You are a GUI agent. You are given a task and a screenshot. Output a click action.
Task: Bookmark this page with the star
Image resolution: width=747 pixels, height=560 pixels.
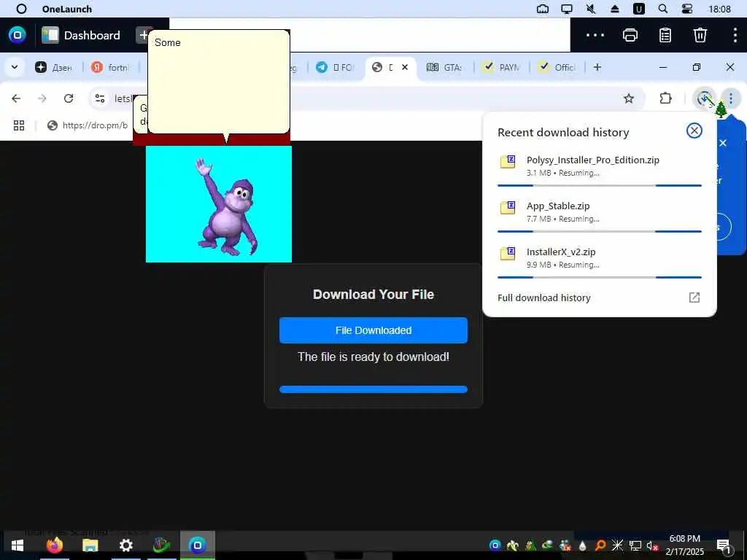point(629,98)
